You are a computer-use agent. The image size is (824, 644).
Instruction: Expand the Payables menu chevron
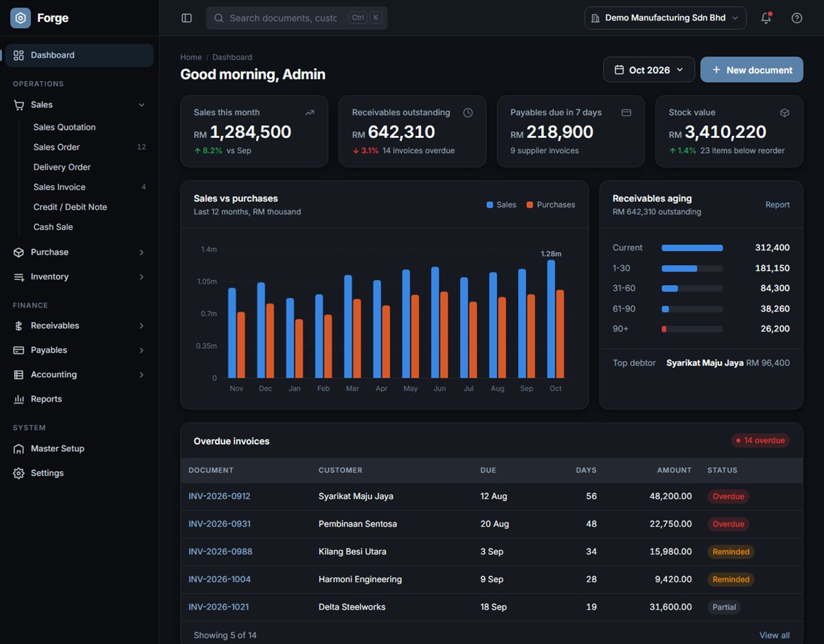pos(141,350)
